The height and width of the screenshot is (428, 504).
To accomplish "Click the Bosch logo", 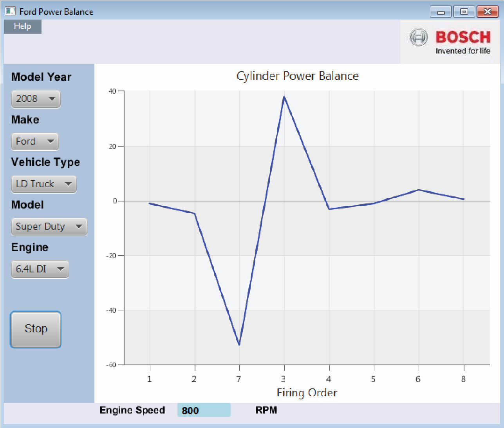I will [x=450, y=42].
